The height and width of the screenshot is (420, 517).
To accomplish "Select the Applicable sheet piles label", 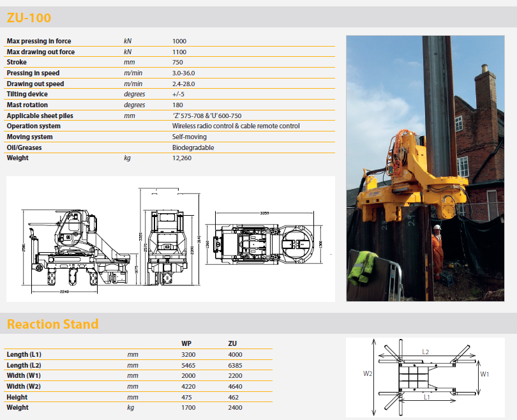I will (x=40, y=116).
